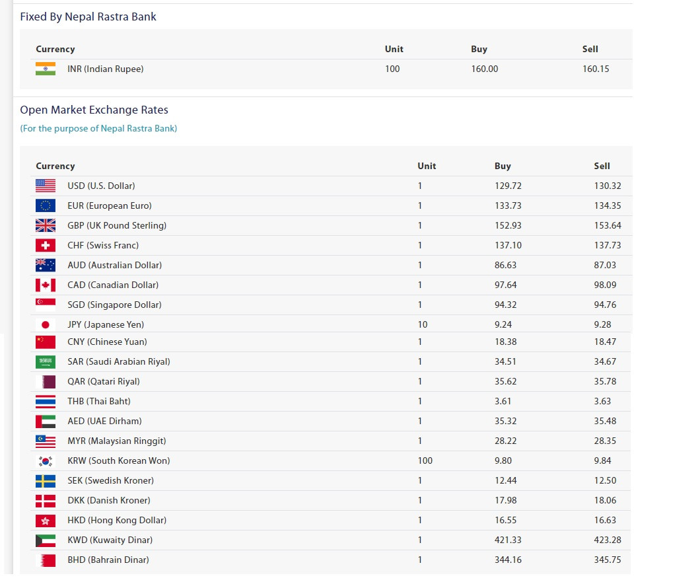This screenshot has height=588, width=700.
Task: Select the JPY unit value 10
Action: click(423, 324)
